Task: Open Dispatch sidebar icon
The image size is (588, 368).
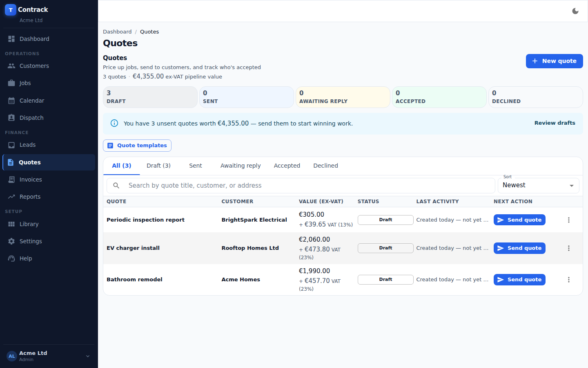Action: [x=11, y=118]
